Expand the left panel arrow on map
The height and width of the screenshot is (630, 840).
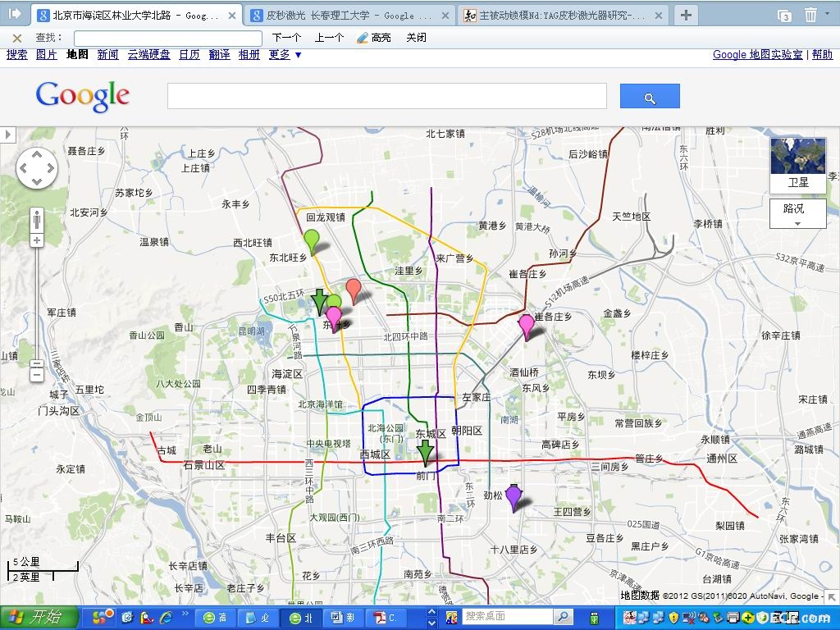[x=7, y=134]
